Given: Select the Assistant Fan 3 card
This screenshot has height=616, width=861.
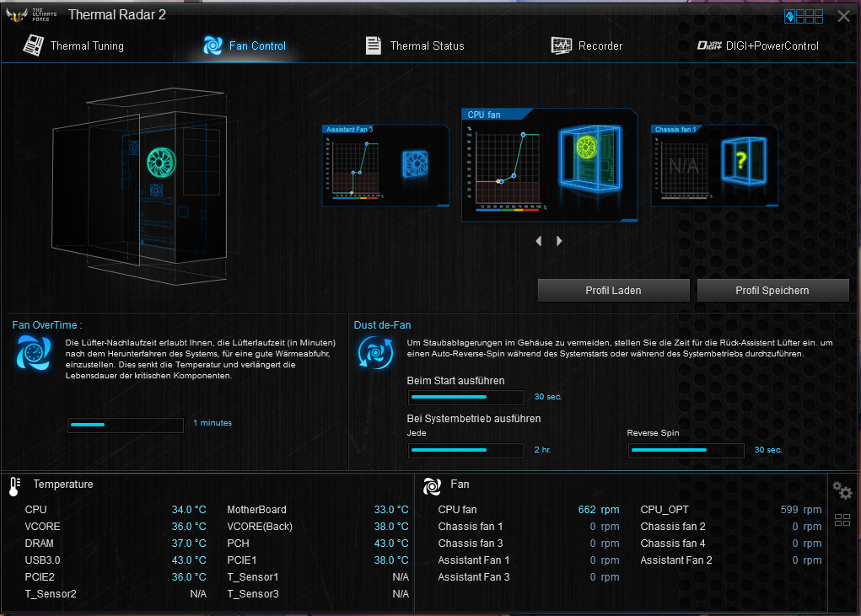Looking at the screenshot, I should point(385,166).
